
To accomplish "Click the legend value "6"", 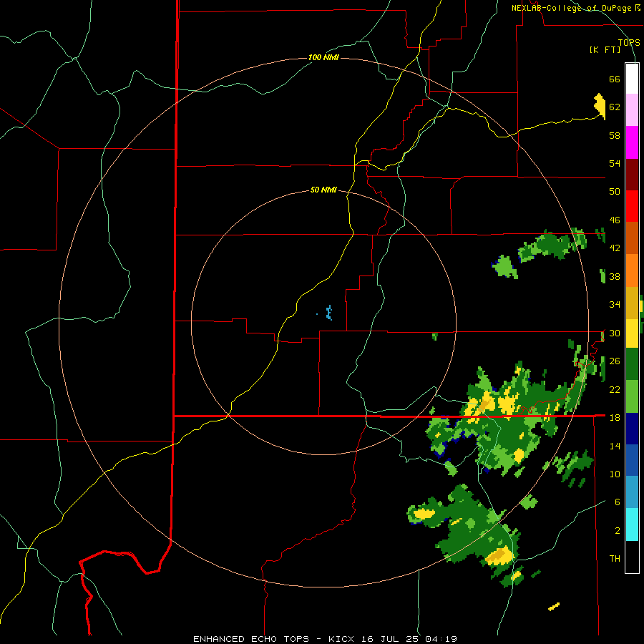I will [x=617, y=502].
